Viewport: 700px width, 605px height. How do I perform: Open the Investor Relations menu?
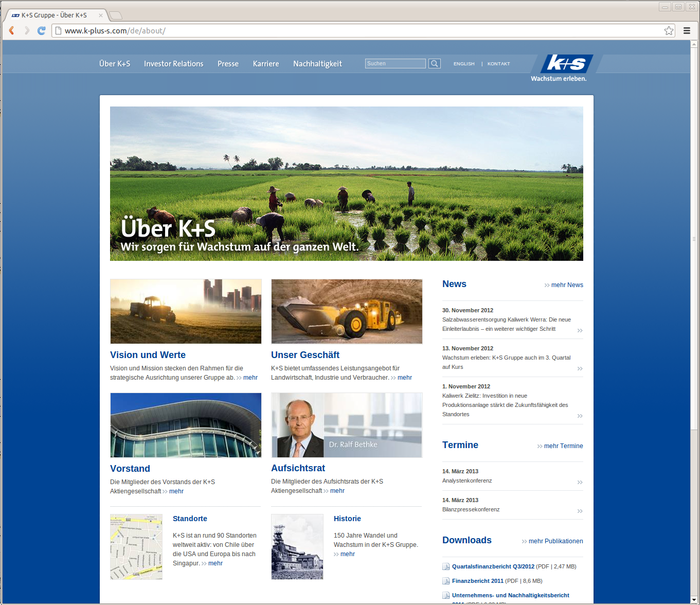pyautogui.click(x=174, y=64)
